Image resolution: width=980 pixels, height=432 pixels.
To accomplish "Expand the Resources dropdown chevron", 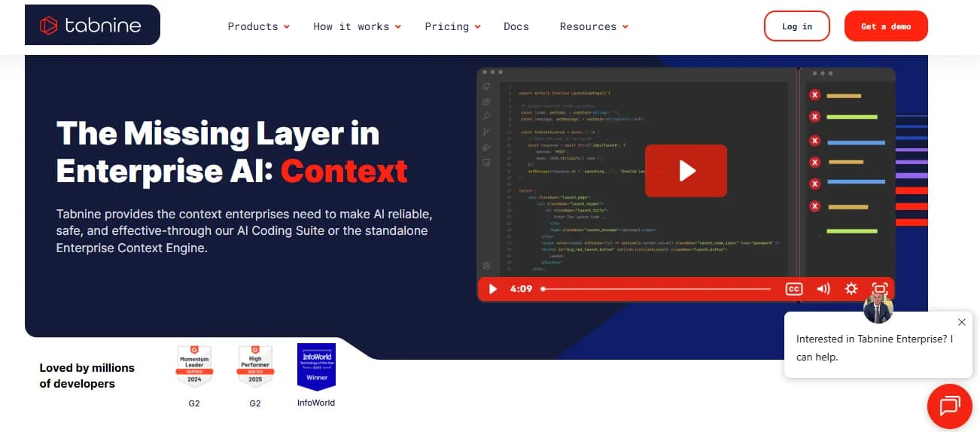I will coord(625,27).
